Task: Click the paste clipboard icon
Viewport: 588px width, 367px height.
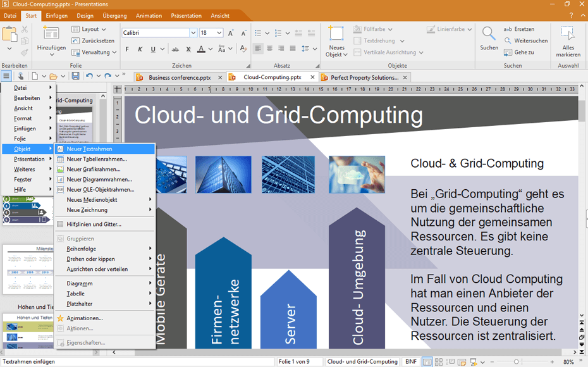Action: click(x=9, y=34)
